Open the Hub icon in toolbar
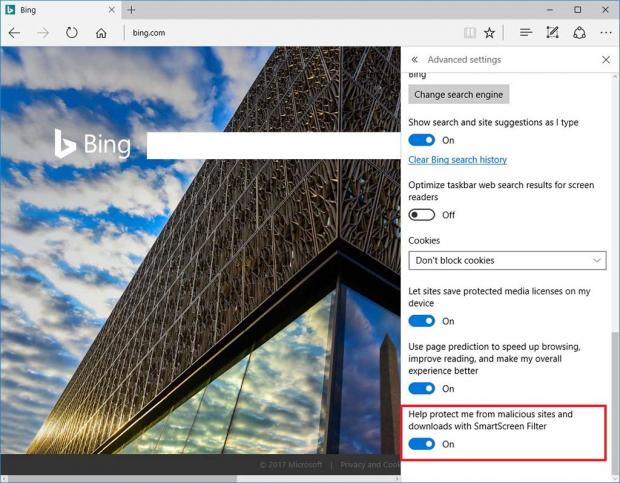This screenshot has width=620, height=483. click(526, 33)
